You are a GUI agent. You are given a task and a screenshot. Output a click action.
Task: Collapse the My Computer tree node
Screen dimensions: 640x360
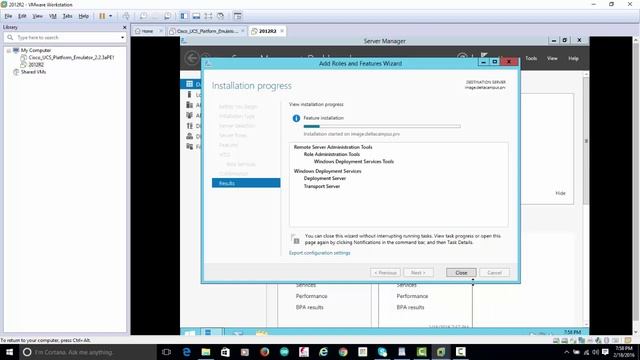point(9,51)
